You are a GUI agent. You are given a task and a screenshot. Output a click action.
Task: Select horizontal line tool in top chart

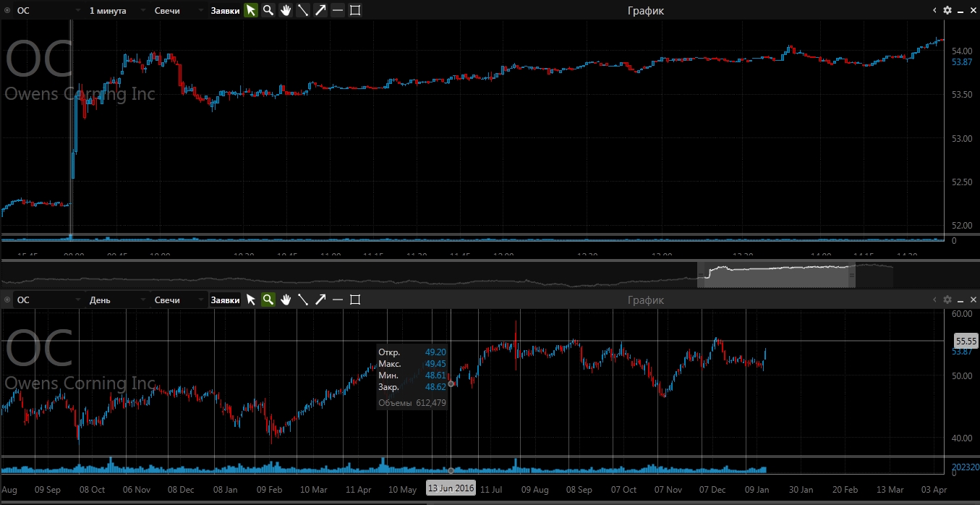coord(338,11)
